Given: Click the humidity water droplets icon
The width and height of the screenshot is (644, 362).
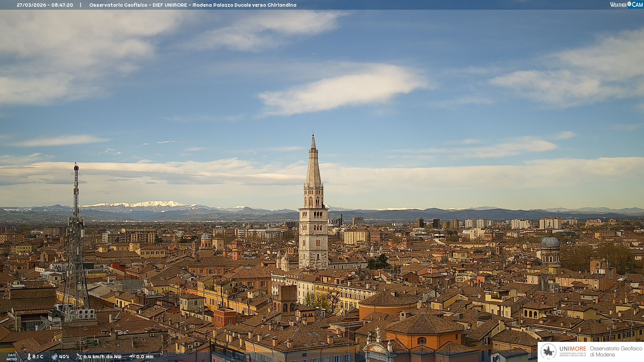Looking at the screenshot, I should (x=54, y=357).
